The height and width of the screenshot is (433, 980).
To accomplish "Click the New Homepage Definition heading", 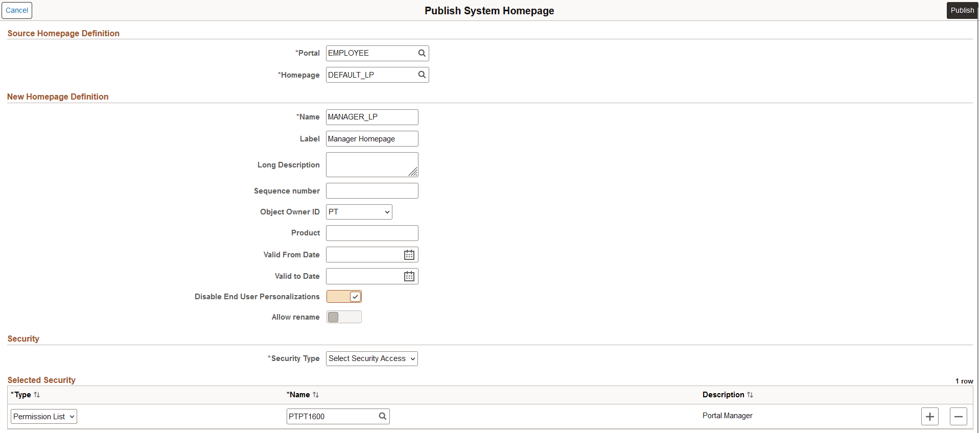I will [x=58, y=97].
